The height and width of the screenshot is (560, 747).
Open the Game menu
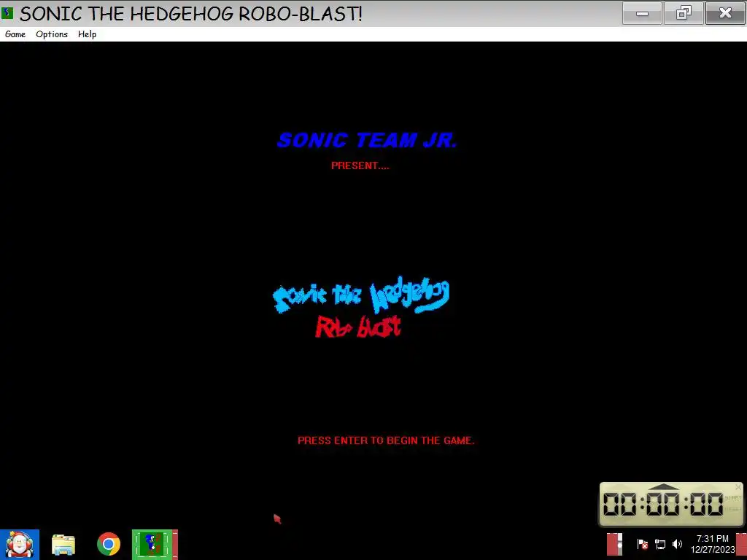point(15,34)
